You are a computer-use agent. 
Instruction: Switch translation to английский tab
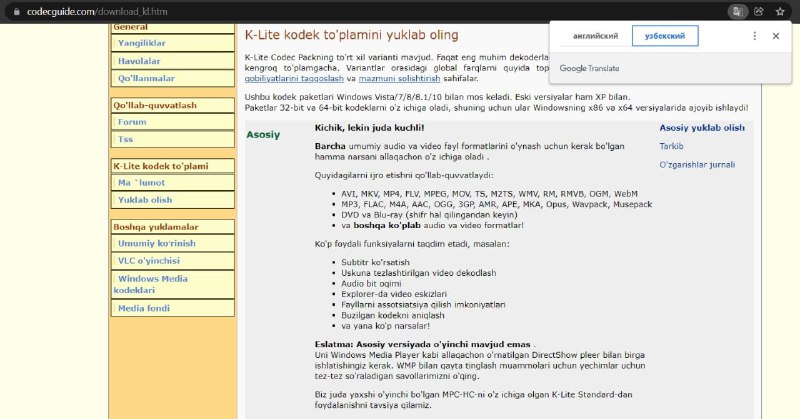[595, 36]
